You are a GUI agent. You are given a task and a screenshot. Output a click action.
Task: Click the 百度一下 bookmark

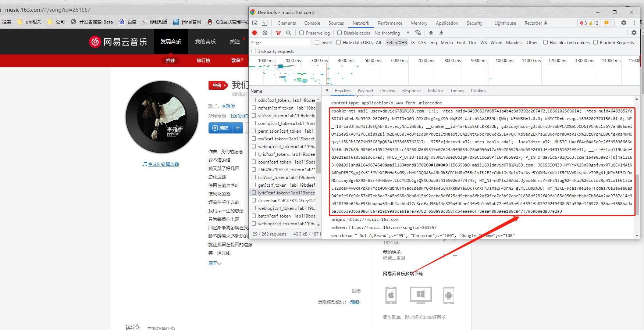pyautogui.click(x=143, y=22)
